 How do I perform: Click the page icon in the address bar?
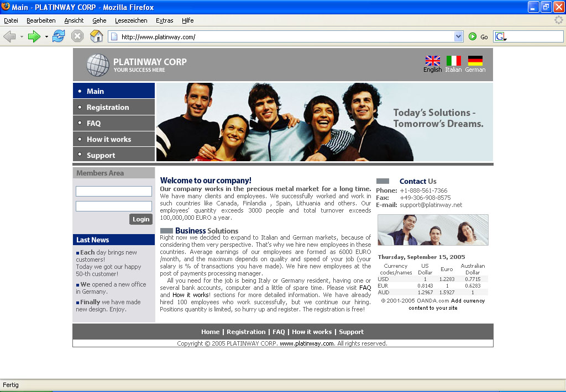pyautogui.click(x=114, y=36)
